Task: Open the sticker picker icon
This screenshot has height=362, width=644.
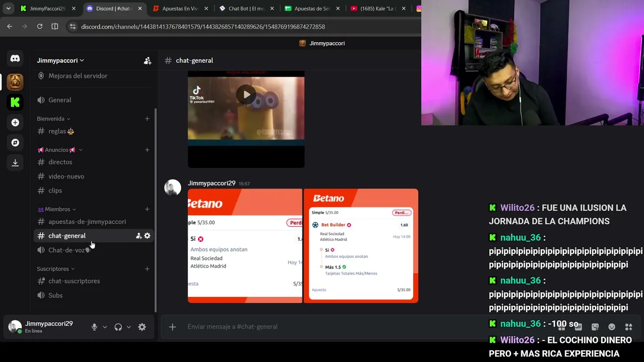Action: coord(595,327)
